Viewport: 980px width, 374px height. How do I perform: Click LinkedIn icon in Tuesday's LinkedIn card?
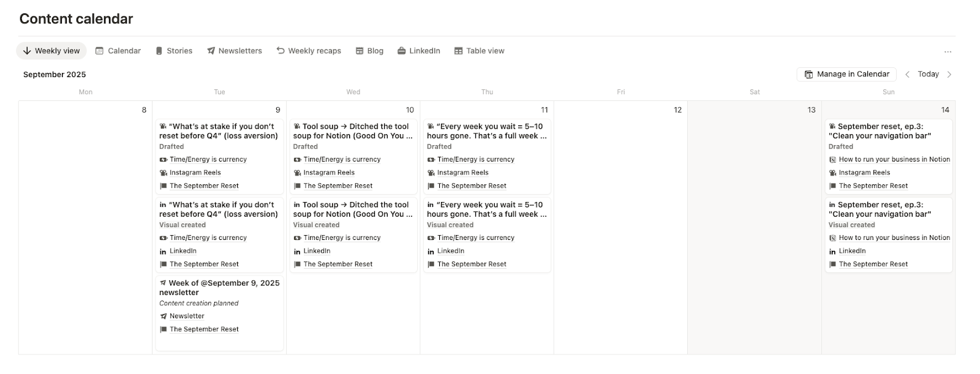[163, 252]
